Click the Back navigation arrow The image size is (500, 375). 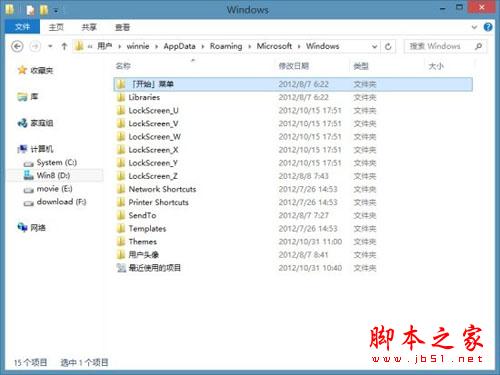click(x=17, y=46)
